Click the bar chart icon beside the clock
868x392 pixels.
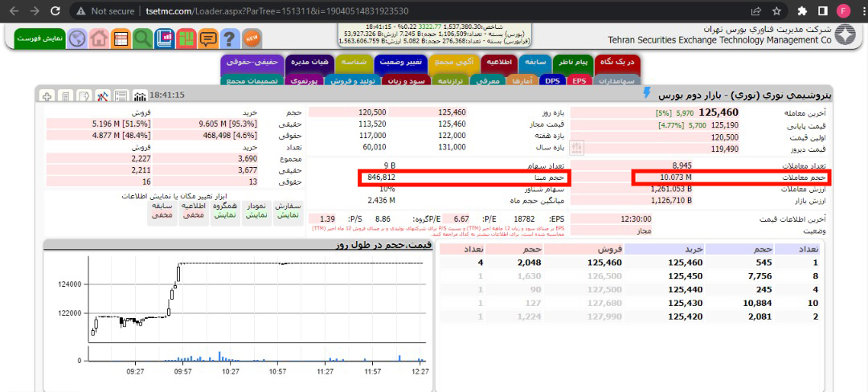[140, 96]
